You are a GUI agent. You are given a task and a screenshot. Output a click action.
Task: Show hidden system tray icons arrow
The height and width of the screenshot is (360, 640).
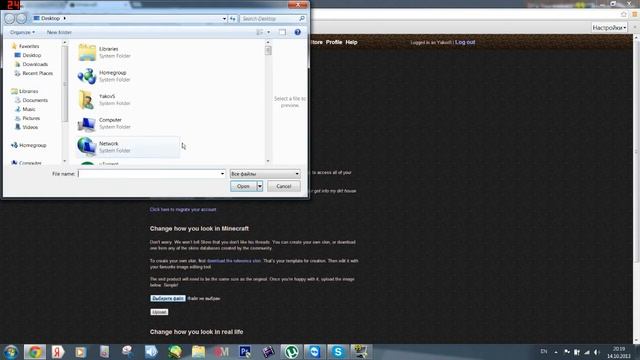pos(556,352)
